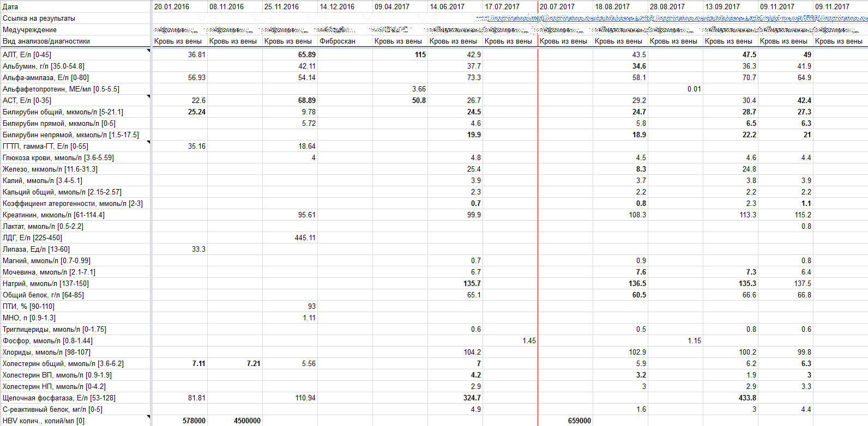
Task: Click the Щелочная фосфатаза value 433.8
Action: click(x=730, y=398)
